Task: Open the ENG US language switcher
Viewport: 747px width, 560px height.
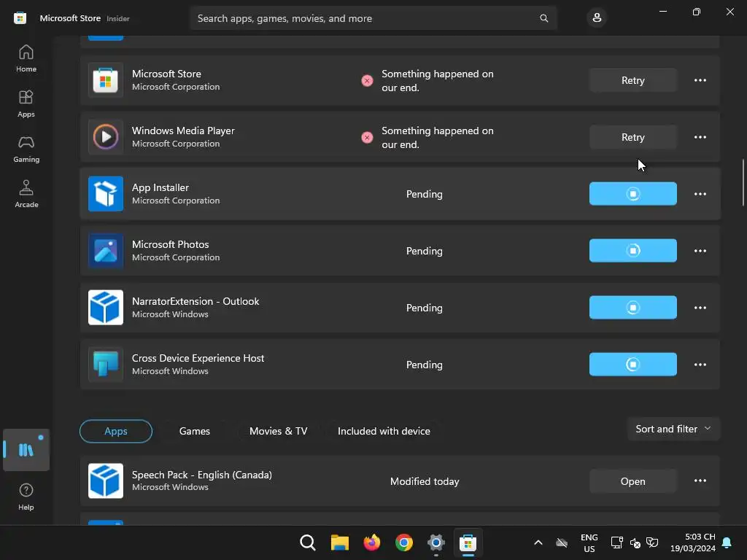Action: 589,542
